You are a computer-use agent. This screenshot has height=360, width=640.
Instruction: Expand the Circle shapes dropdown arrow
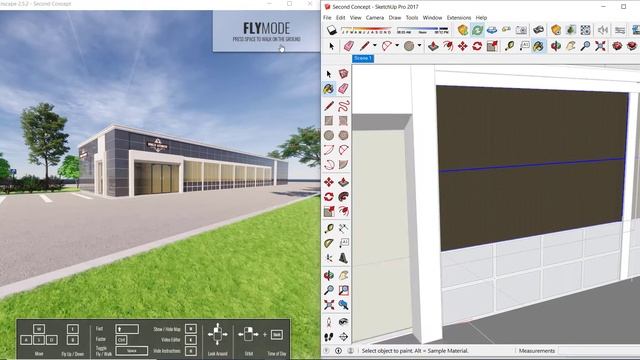419,46
